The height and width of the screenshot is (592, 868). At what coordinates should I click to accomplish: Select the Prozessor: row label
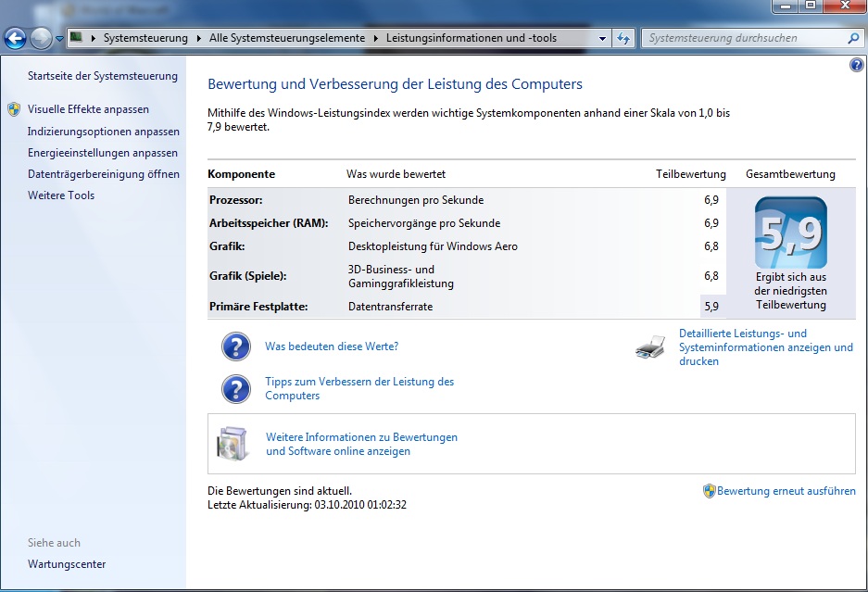point(236,200)
